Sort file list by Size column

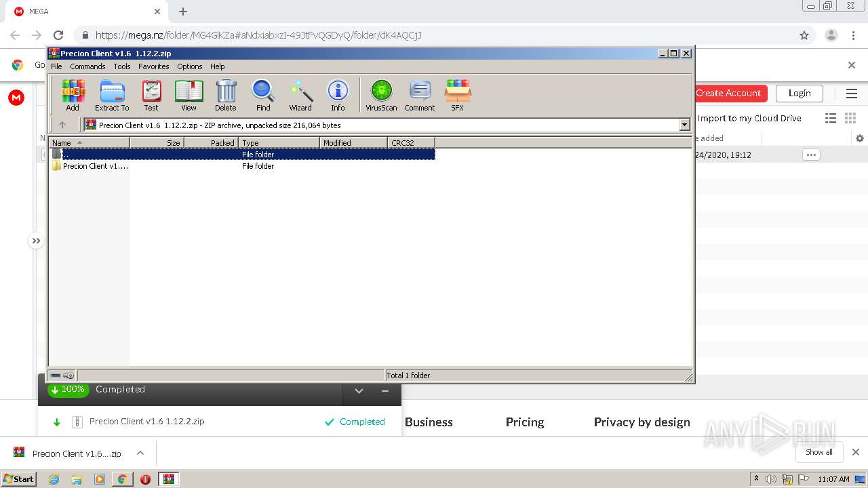(x=157, y=142)
